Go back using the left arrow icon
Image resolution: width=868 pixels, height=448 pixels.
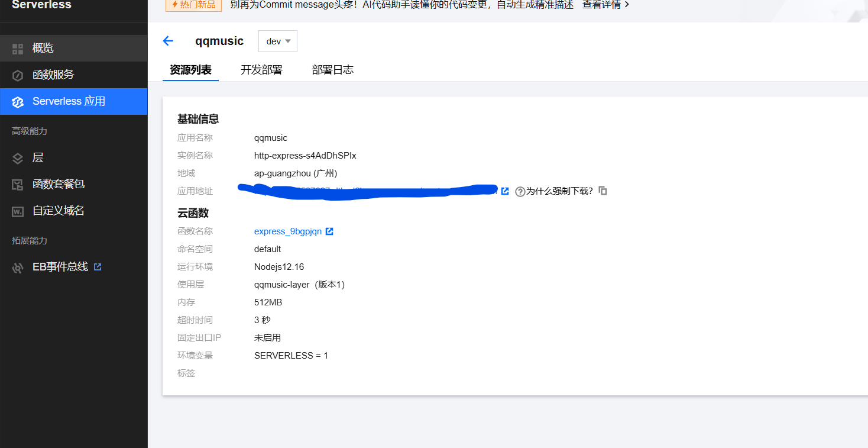[168, 41]
